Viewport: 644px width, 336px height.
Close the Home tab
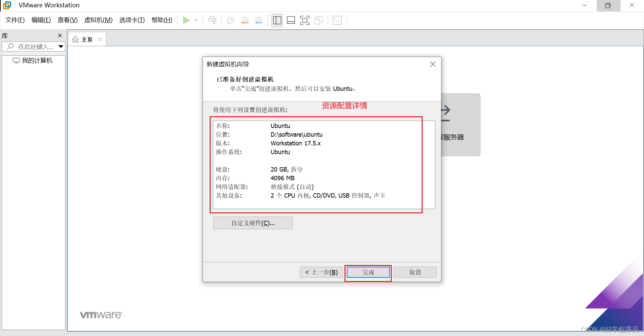click(100, 40)
